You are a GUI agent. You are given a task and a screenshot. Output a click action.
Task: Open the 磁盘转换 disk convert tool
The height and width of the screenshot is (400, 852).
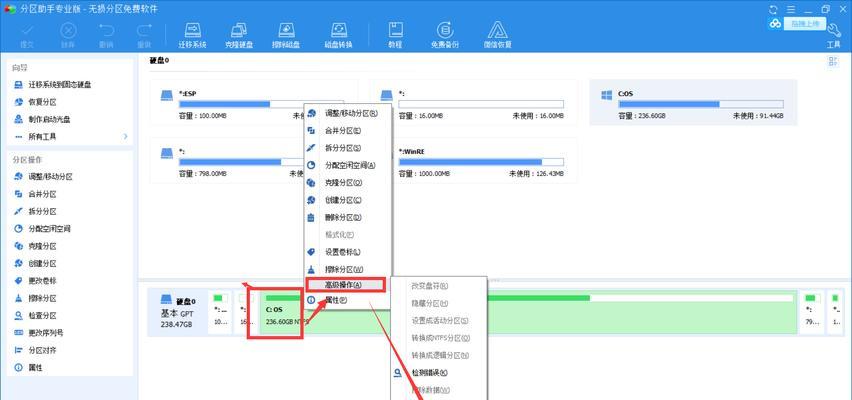(339, 35)
